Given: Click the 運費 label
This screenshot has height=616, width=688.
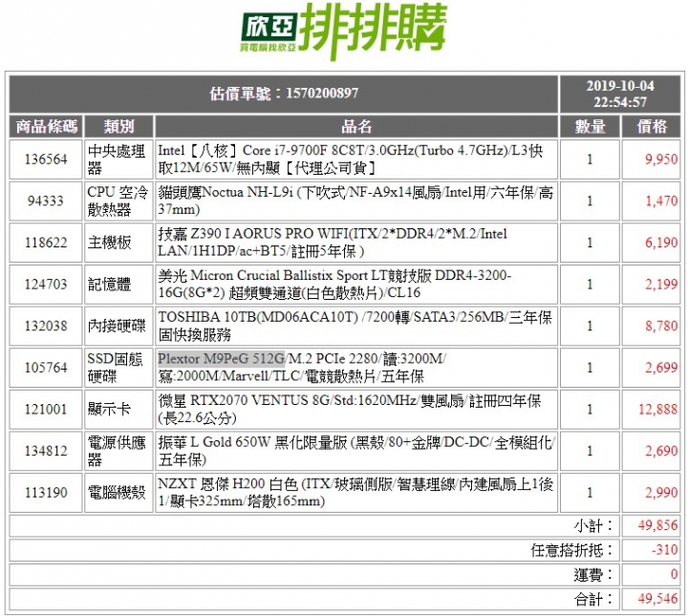Looking at the screenshot, I should pyautogui.click(x=592, y=574).
